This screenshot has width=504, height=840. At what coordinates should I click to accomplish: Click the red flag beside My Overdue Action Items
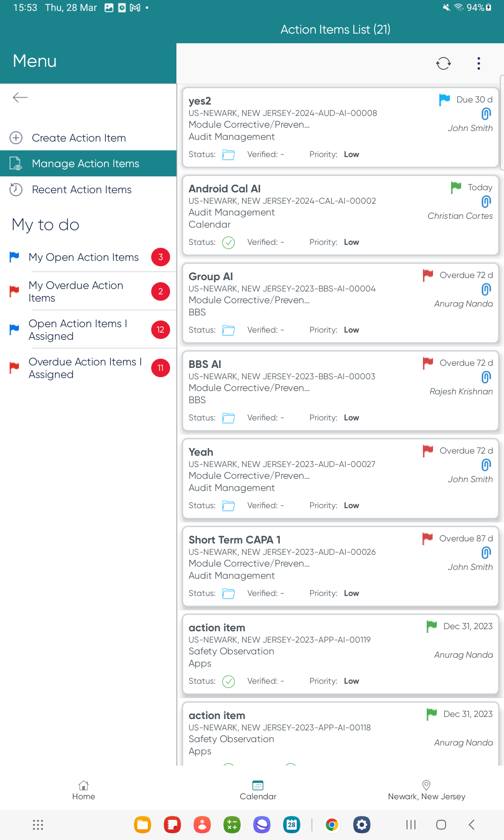[14, 291]
